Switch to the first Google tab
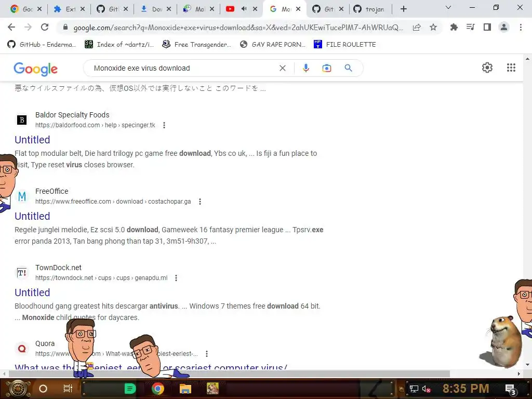Viewport: 532px width, 399px height. pyautogui.click(x=22, y=9)
